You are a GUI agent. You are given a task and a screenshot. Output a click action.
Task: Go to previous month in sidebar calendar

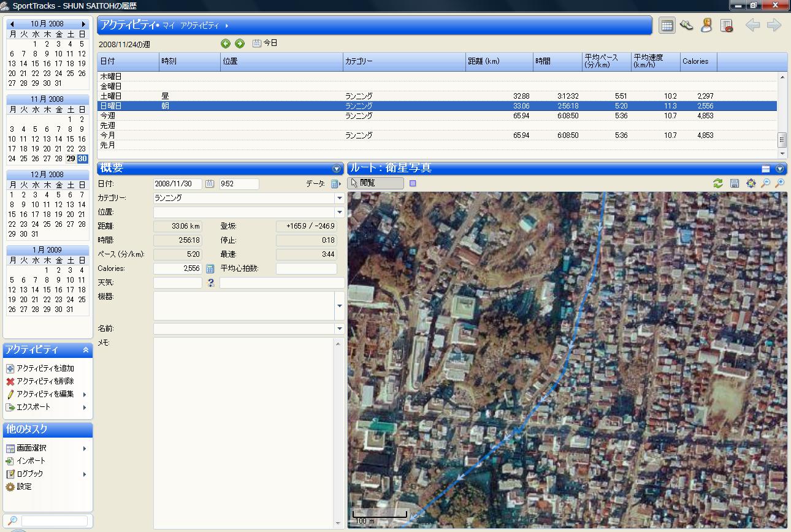pos(12,24)
